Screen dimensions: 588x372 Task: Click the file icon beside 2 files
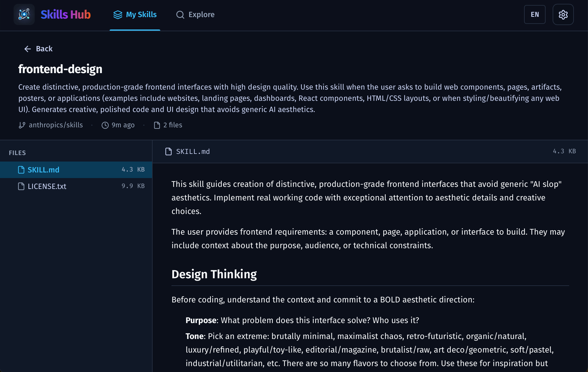click(157, 125)
